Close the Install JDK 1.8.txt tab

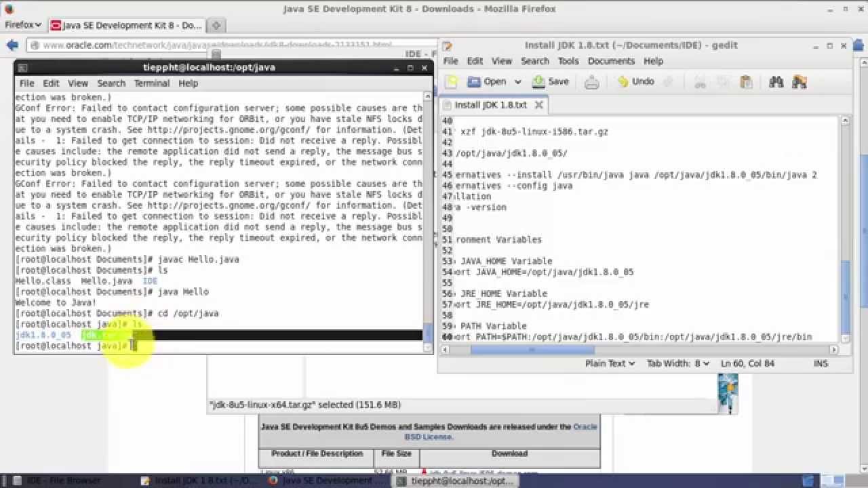pyautogui.click(x=539, y=105)
